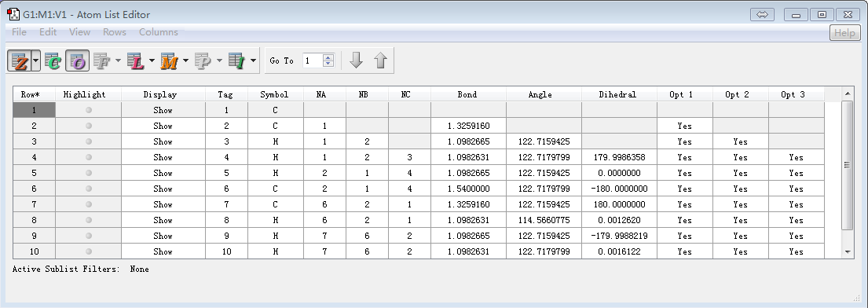The width and height of the screenshot is (868, 308).
Task: Open the Edit menu
Action: [x=48, y=32]
